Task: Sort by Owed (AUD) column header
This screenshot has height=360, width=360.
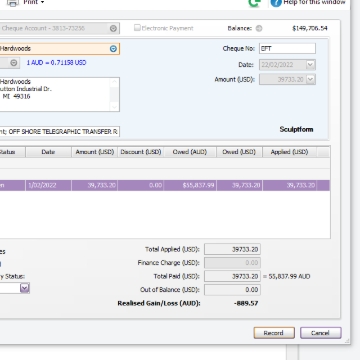Action: (x=190, y=152)
